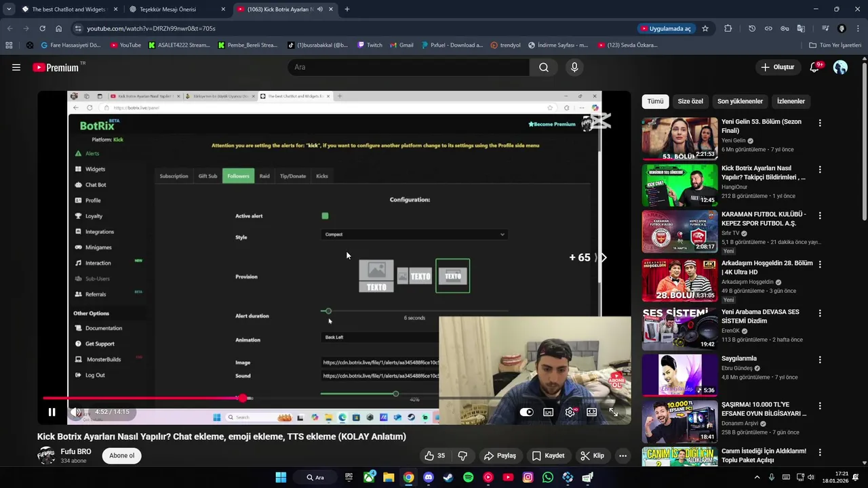Open options for Saygılarımla video
The image size is (868, 488).
tap(820, 360)
